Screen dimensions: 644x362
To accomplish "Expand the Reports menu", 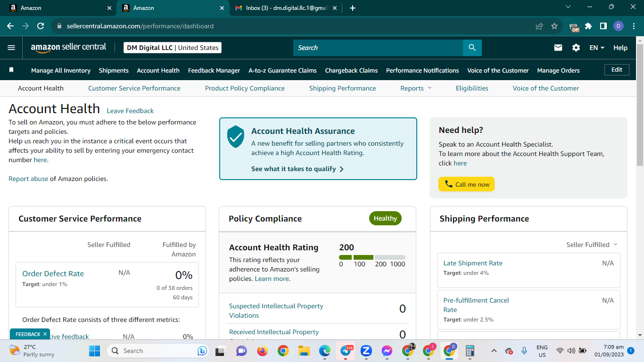I will [x=416, y=88].
